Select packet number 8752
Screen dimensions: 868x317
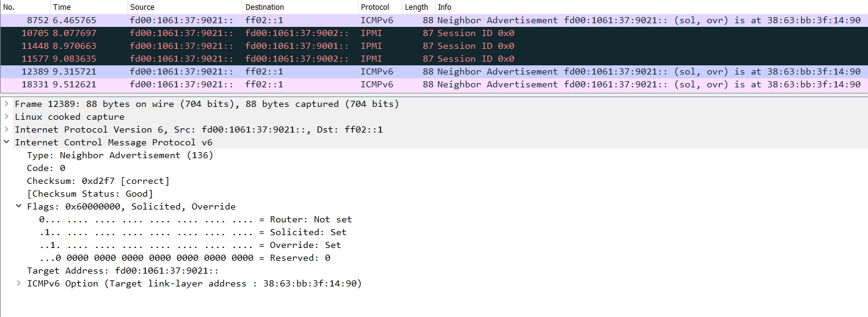[244, 20]
